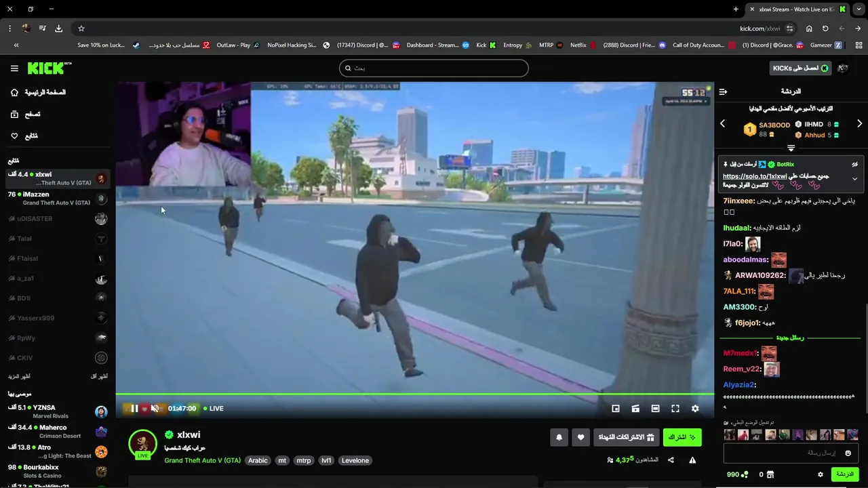Follow channel with heart button

tap(580, 437)
